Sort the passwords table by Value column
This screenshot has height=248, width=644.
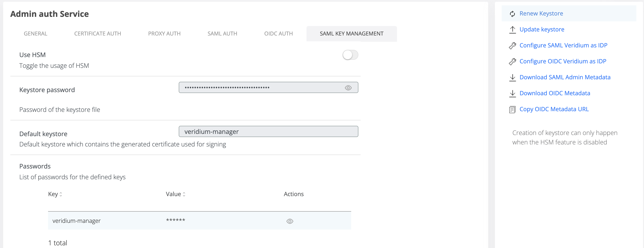coord(184,194)
